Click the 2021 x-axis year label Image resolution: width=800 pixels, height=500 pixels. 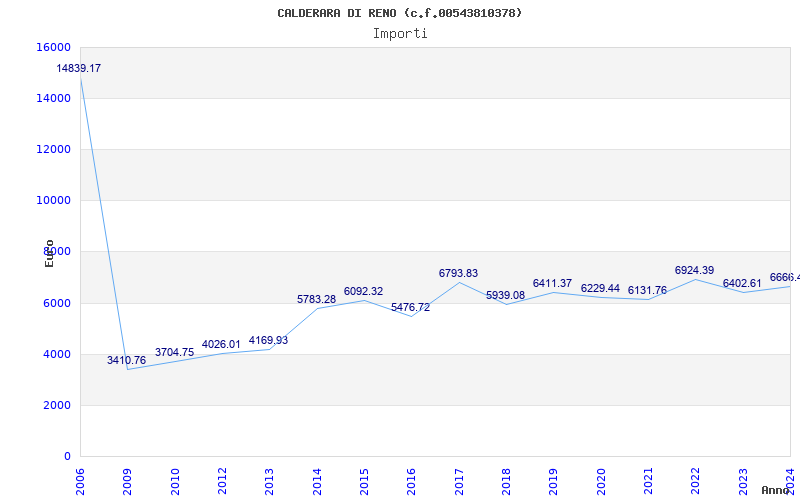point(648,482)
